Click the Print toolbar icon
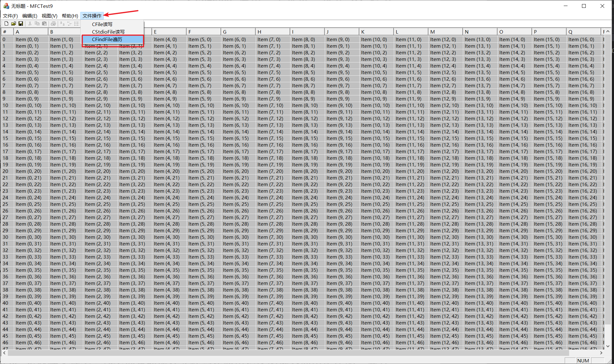Viewport: 614px width, 364px height. click(53, 24)
